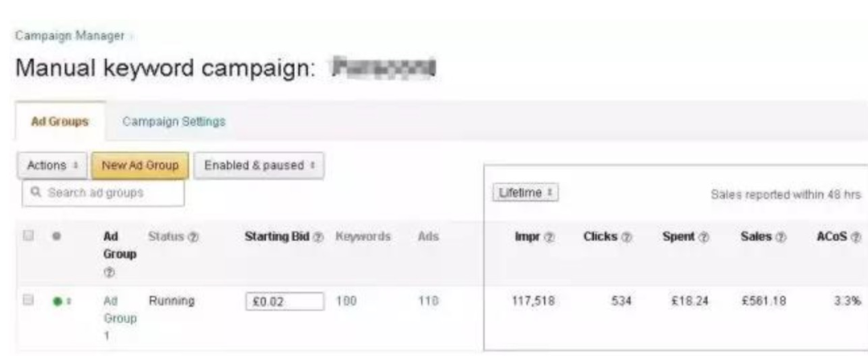Check the Ad Group 1 row checkbox
The image size is (868, 356).
click(29, 301)
